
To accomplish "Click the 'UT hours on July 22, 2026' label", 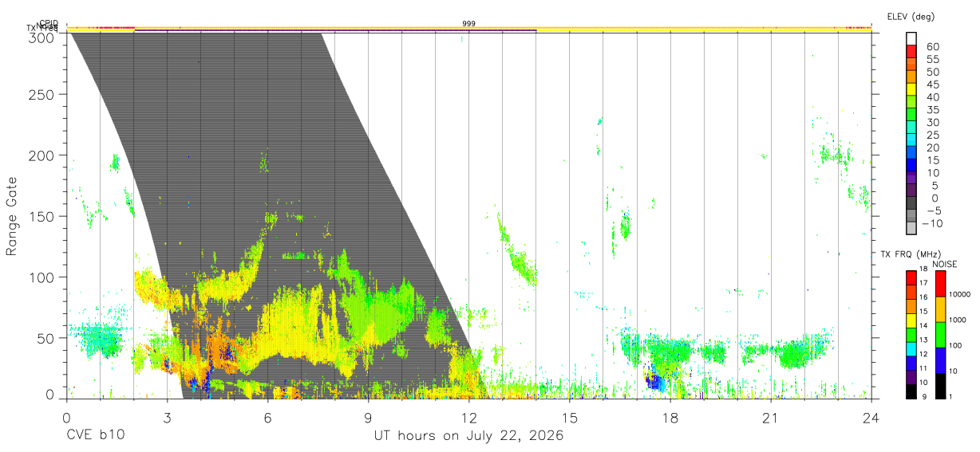I will (469, 436).
